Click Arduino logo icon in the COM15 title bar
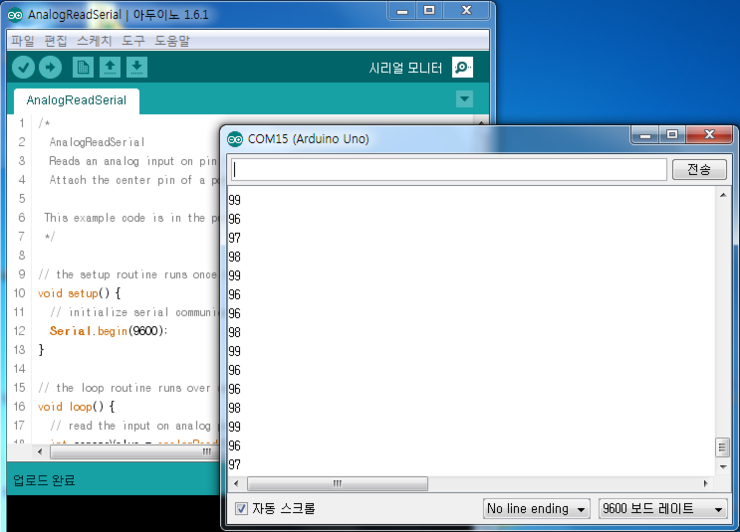 pos(235,139)
